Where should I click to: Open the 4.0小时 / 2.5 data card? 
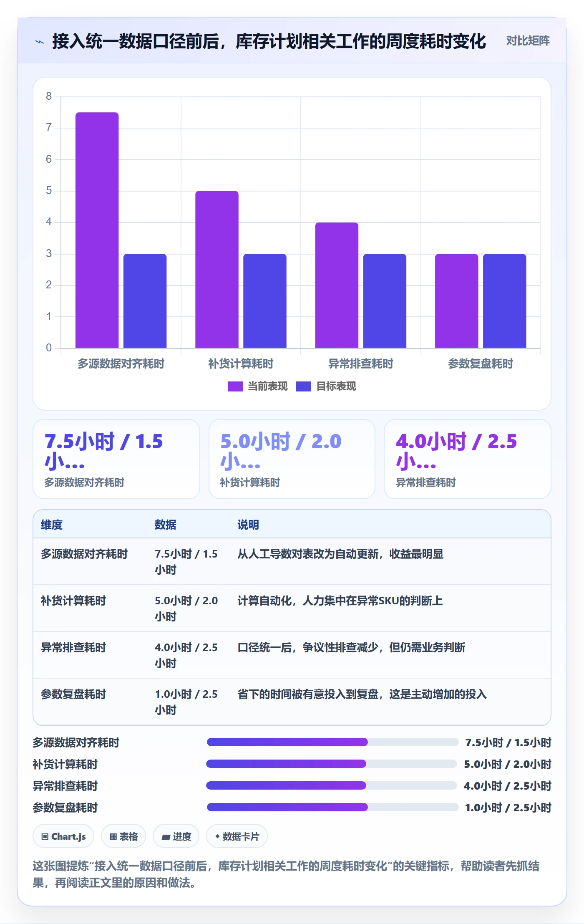468,459
